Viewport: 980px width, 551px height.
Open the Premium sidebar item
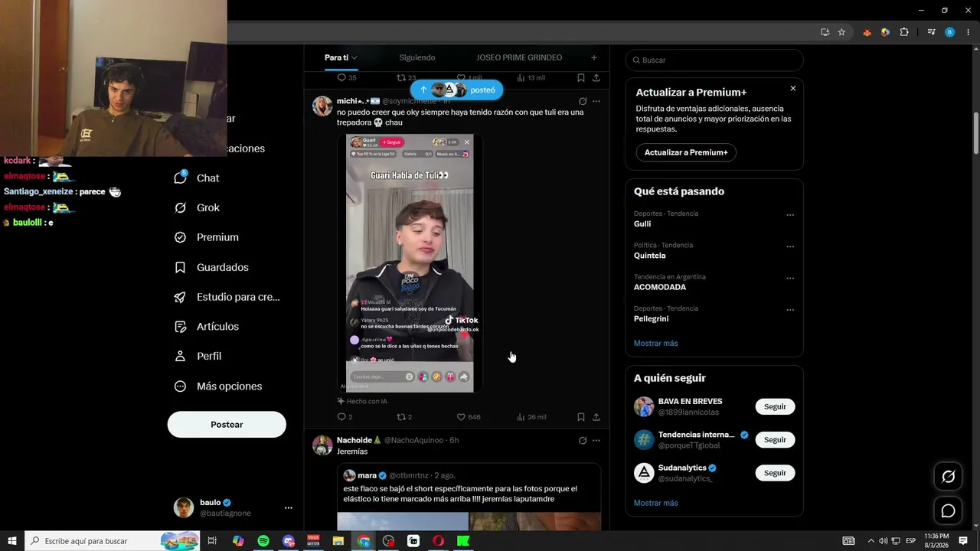207,237
